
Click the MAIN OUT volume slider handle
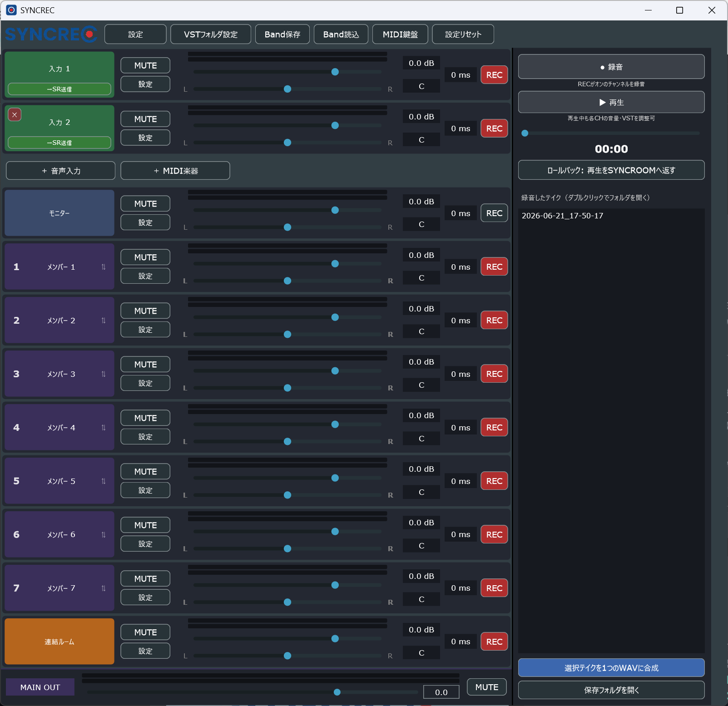click(x=337, y=692)
